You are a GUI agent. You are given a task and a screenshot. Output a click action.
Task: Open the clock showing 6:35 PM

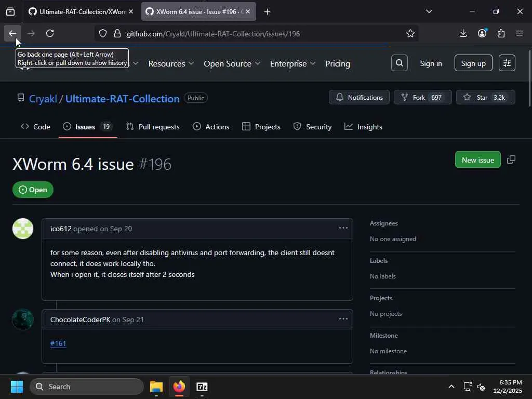(x=507, y=387)
